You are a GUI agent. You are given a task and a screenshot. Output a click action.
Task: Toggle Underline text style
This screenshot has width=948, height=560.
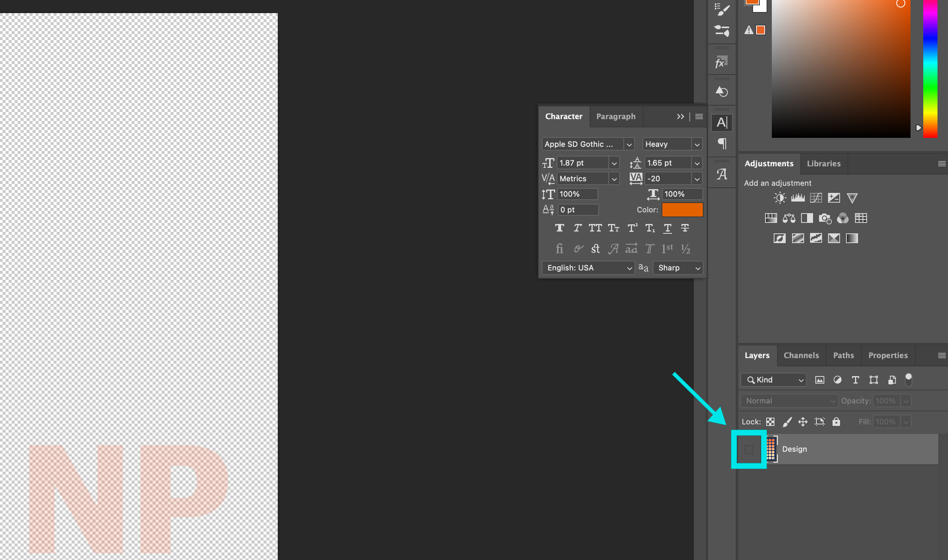[x=667, y=228]
